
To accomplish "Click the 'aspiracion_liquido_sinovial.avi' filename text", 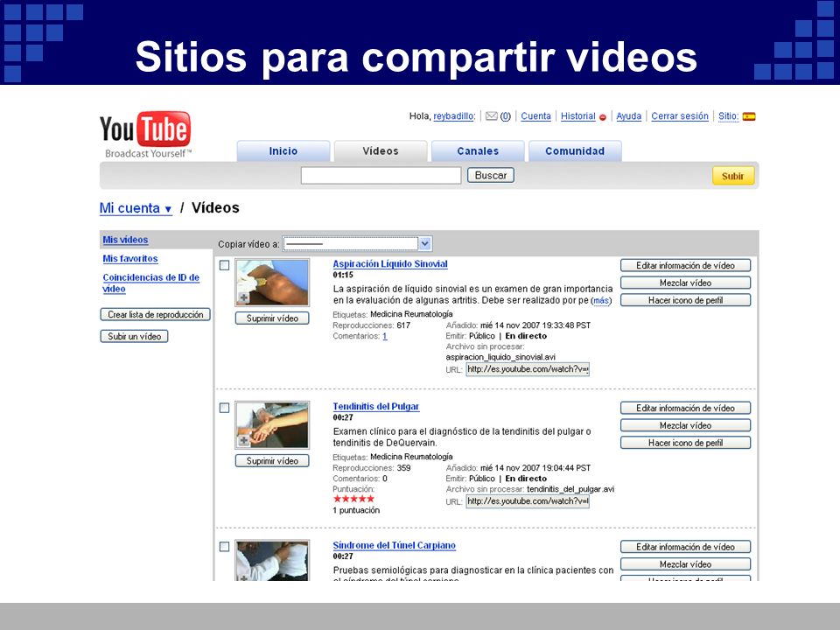I will (500, 357).
